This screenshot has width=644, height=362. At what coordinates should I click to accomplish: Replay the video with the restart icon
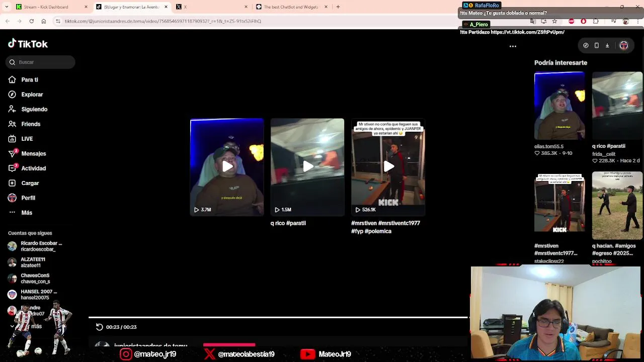(100, 327)
